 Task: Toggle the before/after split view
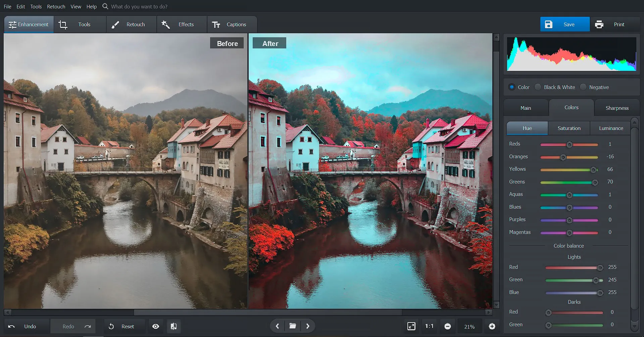[174, 326]
